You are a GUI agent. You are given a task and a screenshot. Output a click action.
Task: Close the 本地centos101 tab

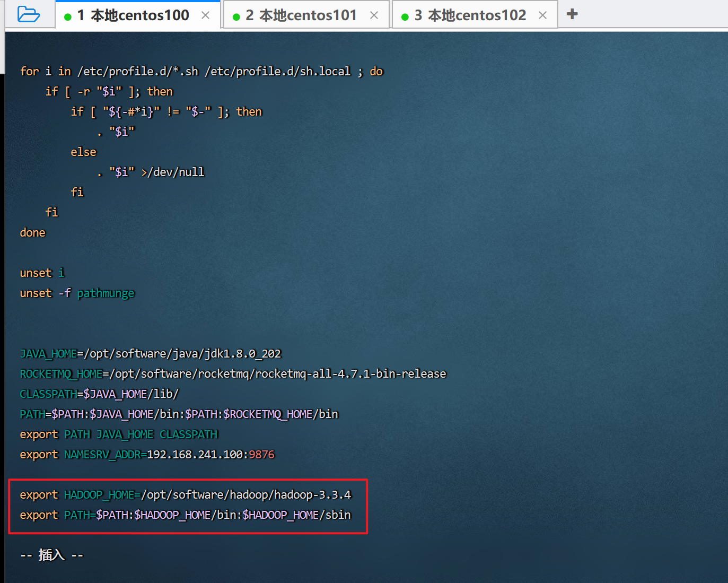[x=374, y=15]
